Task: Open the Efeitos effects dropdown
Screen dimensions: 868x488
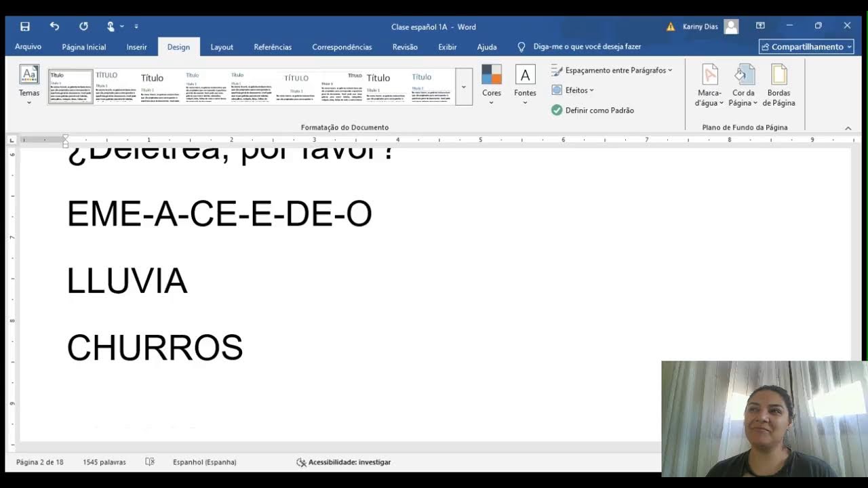Action: 573,90
